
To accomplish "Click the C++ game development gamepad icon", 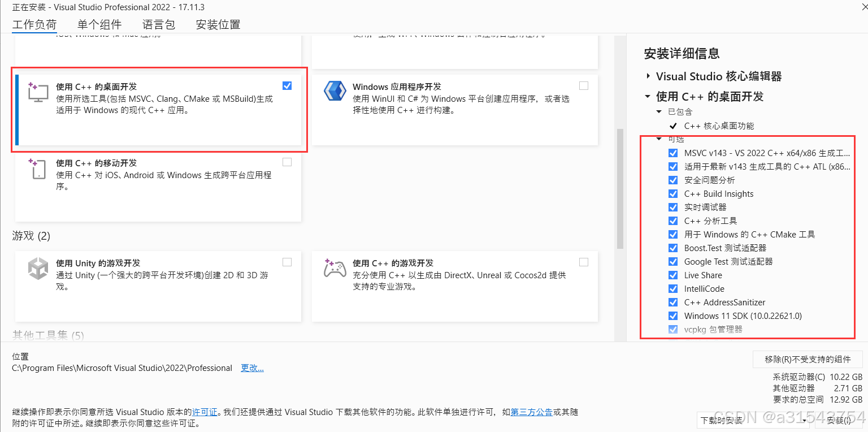I will [335, 268].
